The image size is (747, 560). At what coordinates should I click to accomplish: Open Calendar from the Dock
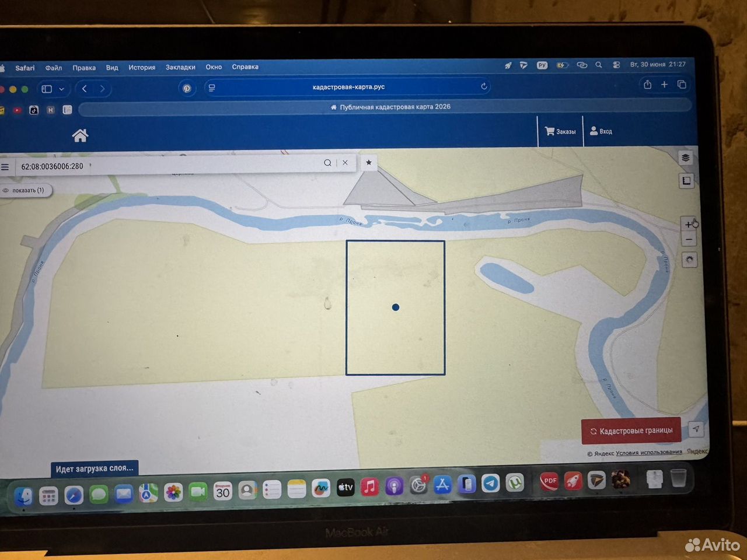pos(223,491)
